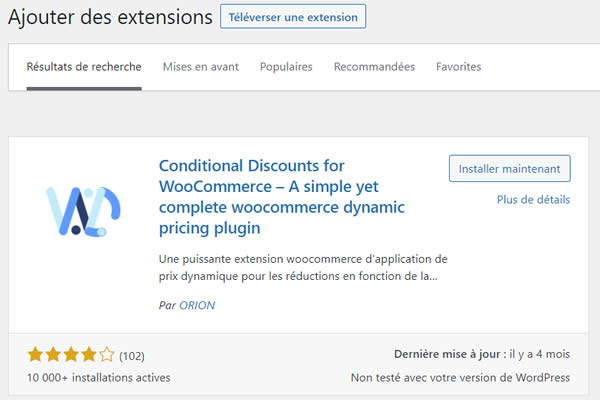Click the fourth gold rating star
This screenshot has height=400, width=600.
point(89,354)
